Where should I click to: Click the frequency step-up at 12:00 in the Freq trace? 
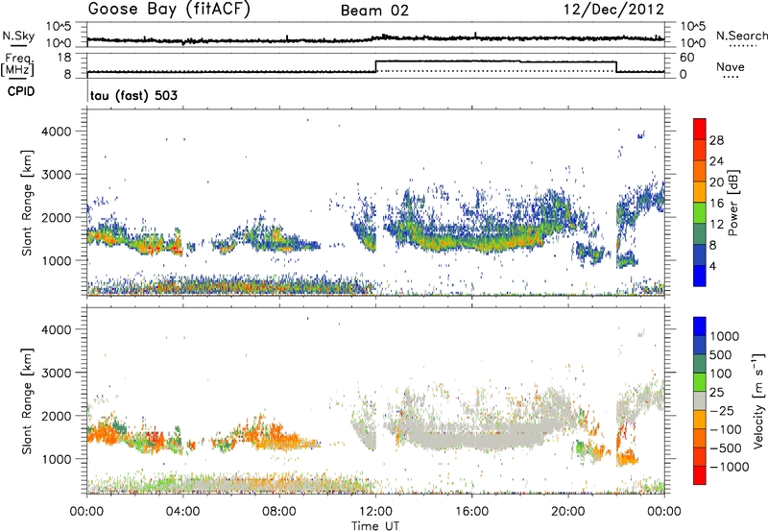click(375, 66)
